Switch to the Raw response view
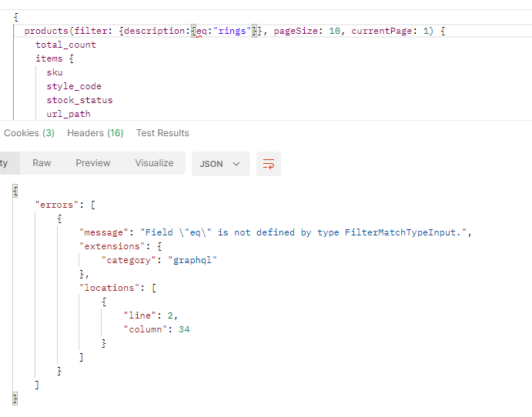The height and width of the screenshot is (417, 532). point(42,163)
